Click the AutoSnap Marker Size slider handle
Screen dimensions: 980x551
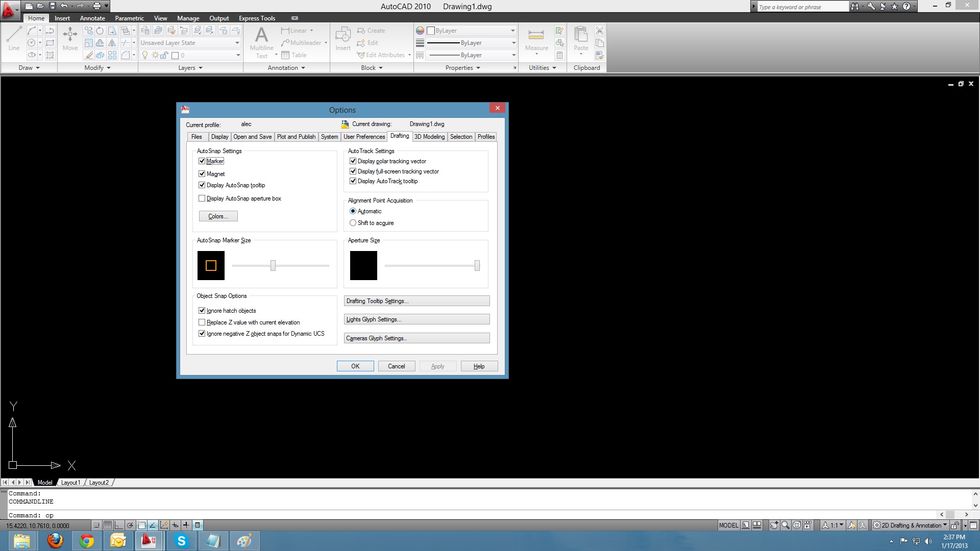coord(273,265)
